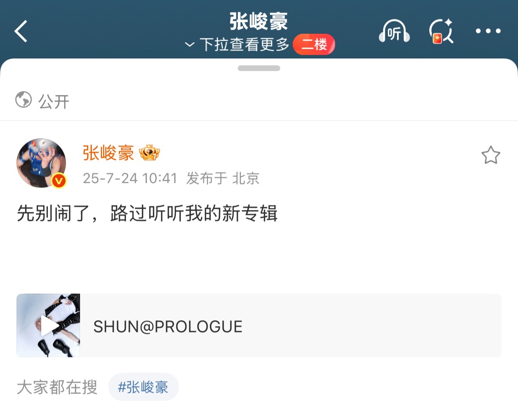Open the red 二楼 badge
Viewport: 518px width, 420px height.
(x=314, y=44)
